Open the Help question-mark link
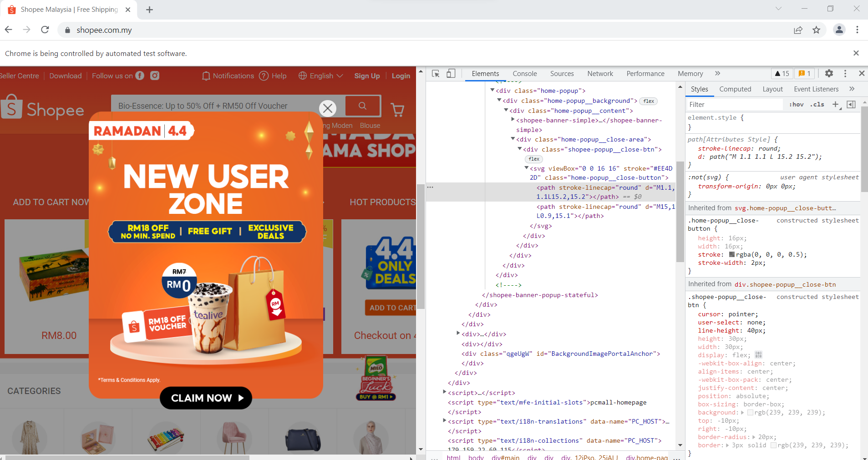868x460 pixels. 273,76
